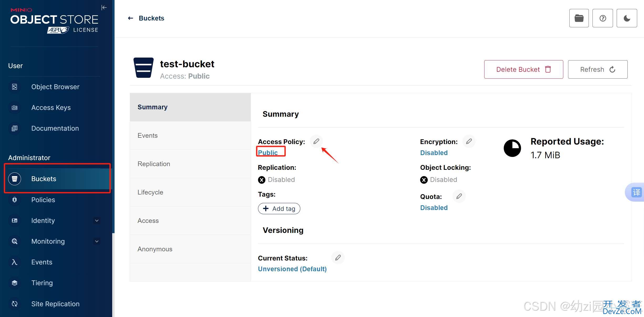Edit versioning Current Status pencil icon
Image resolution: width=644 pixels, height=317 pixels.
point(338,257)
